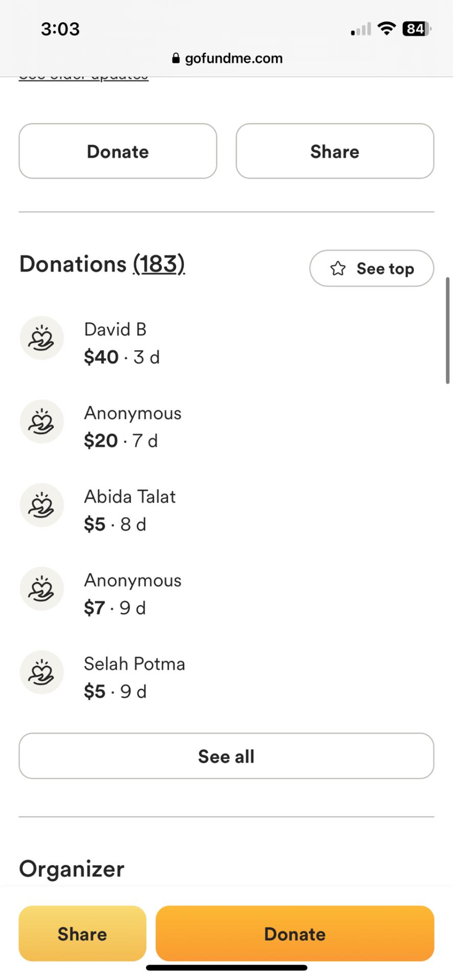This screenshot has height=980, width=453.
Task: Tap the padlock icon next to gofundme.com
Action: click(176, 58)
